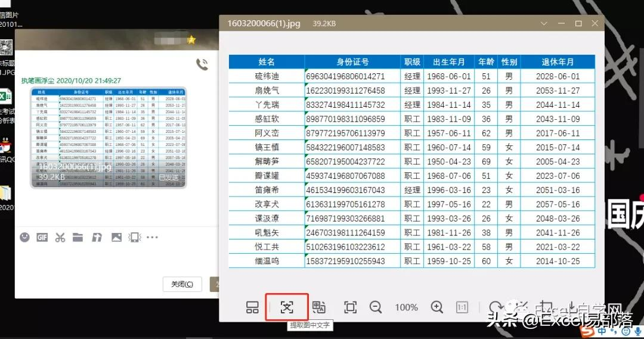Image resolution: width=644 pixels, height=339 pixels.
Task: Select retirement date 2015-07-14
Action: [558, 147]
